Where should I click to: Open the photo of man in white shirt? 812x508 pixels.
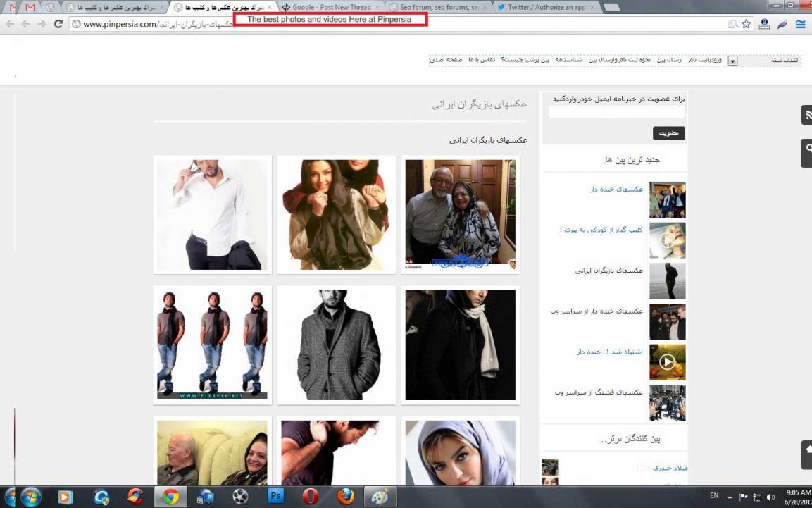(x=212, y=214)
